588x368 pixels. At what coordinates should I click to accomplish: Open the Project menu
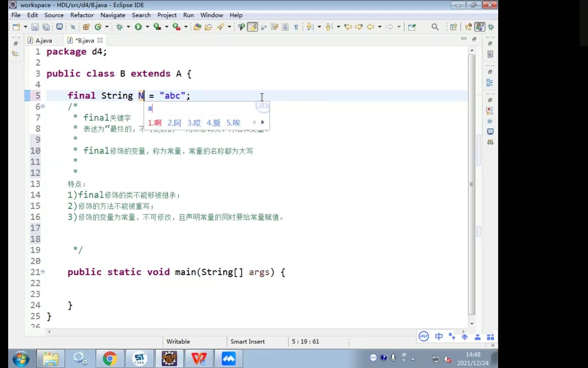coord(167,15)
